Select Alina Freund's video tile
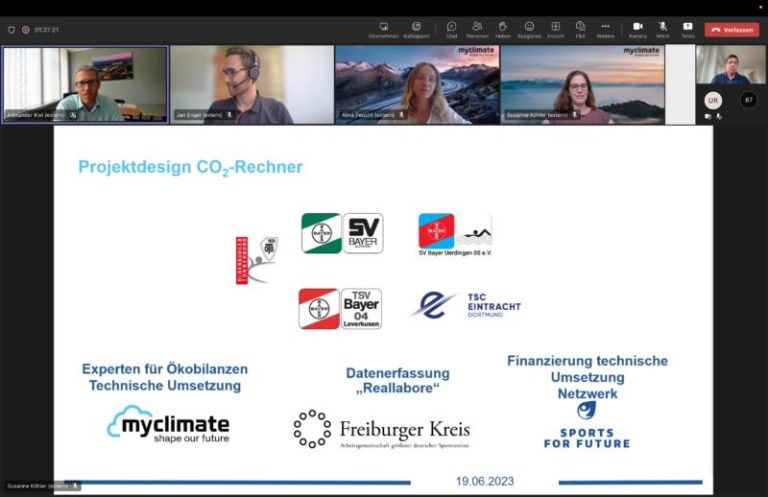768x497 pixels. coord(417,84)
